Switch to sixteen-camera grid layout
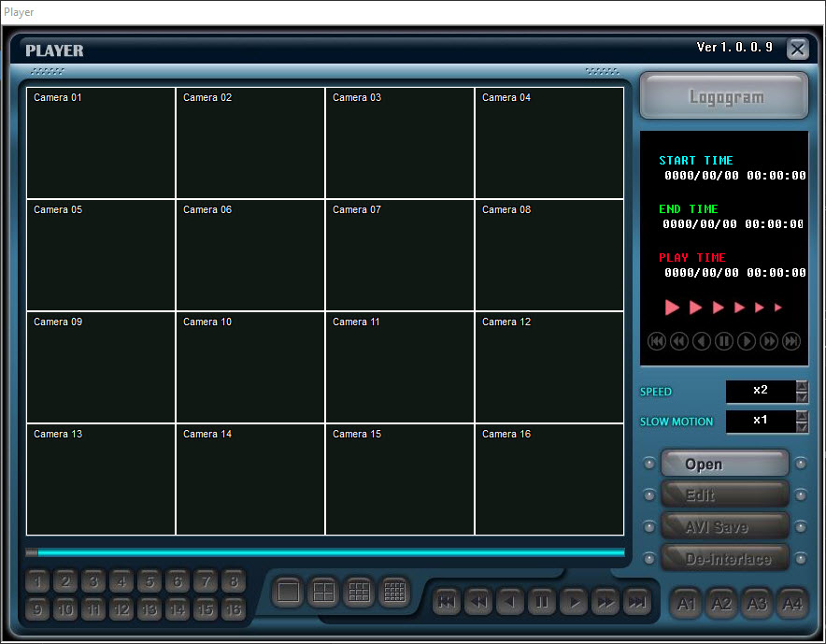This screenshot has width=826, height=644. pos(394,592)
